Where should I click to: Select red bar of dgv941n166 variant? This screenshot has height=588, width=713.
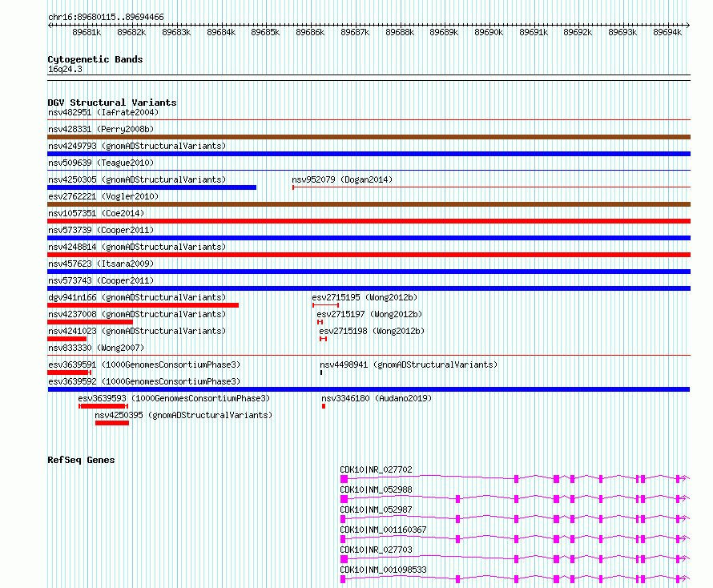point(143,305)
